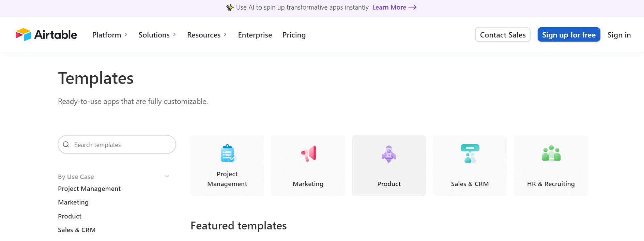Click the Contact Sales button
This screenshot has height=241, width=644.
tap(503, 35)
